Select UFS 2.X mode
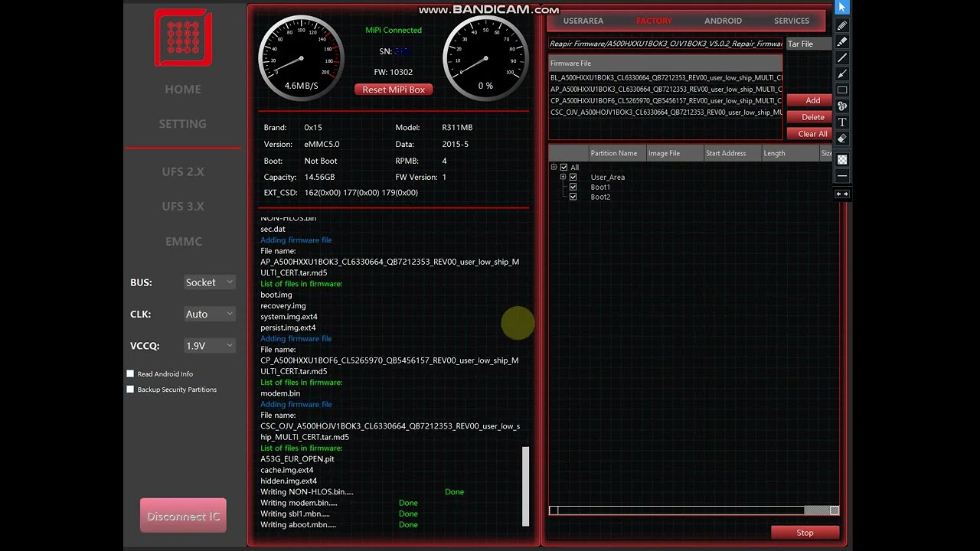Viewport: 980px width, 551px height. click(183, 171)
